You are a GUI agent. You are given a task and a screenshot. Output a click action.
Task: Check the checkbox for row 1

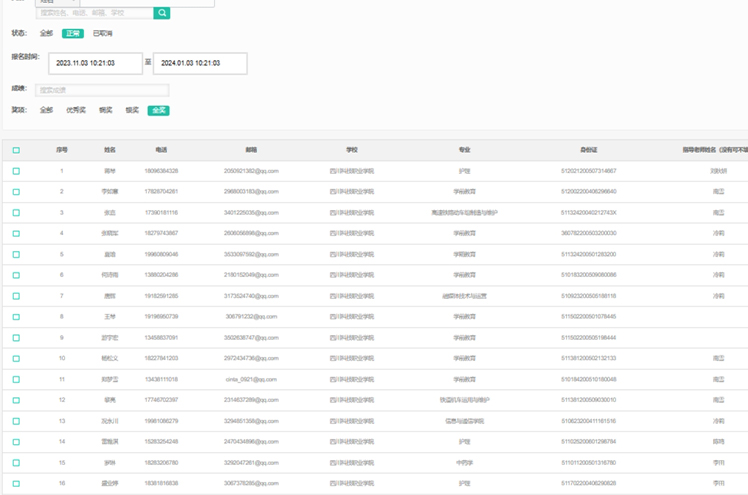[x=16, y=171]
